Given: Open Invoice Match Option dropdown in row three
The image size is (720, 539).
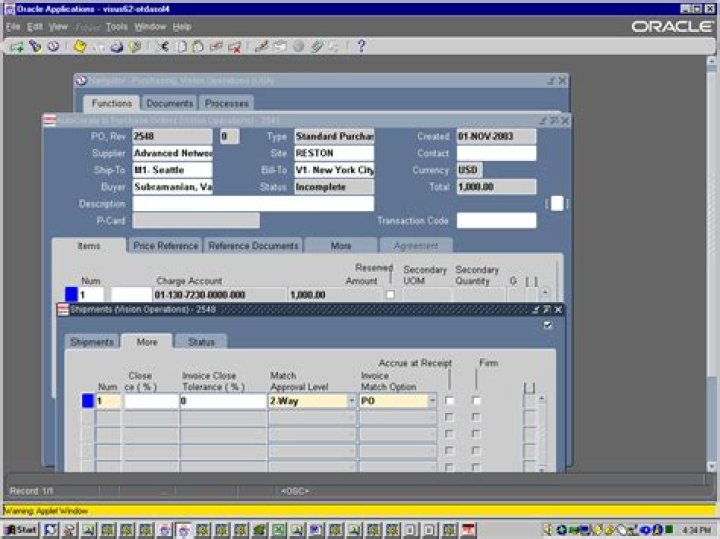Looking at the screenshot, I should [432, 434].
